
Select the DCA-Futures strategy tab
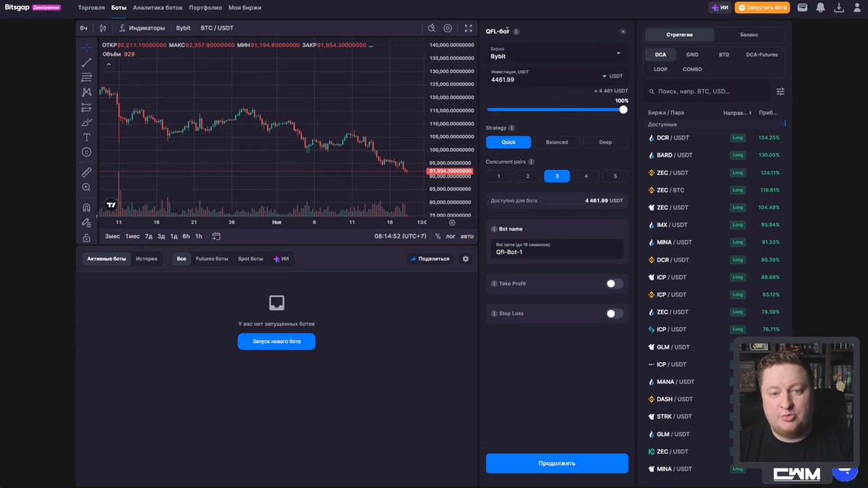tap(762, 55)
